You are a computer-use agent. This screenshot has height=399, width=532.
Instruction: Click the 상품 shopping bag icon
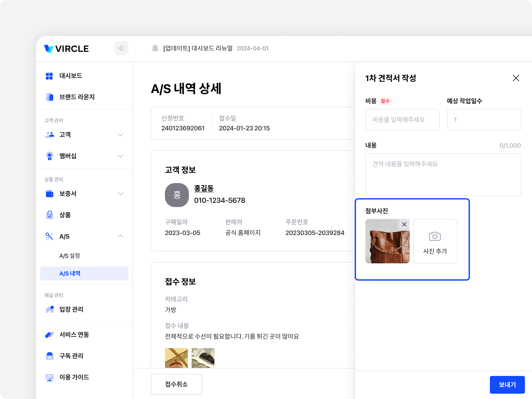(49, 215)
